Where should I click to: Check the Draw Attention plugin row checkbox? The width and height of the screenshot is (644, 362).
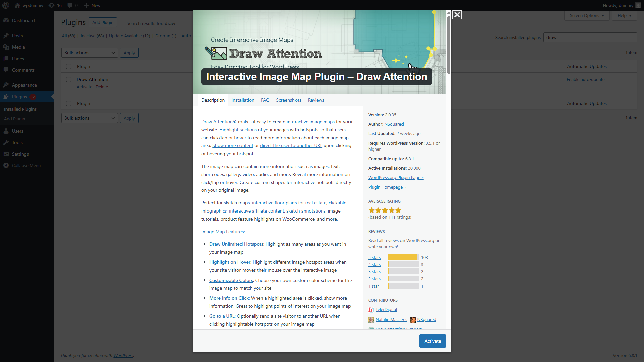pos(69,79)
